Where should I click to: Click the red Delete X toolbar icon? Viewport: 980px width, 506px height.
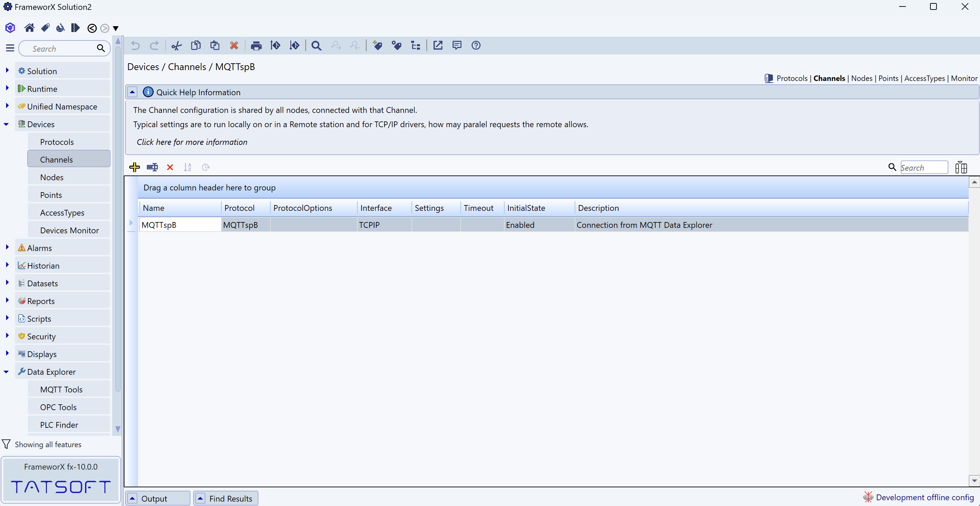pyautogui.click(x=234, y=46)
